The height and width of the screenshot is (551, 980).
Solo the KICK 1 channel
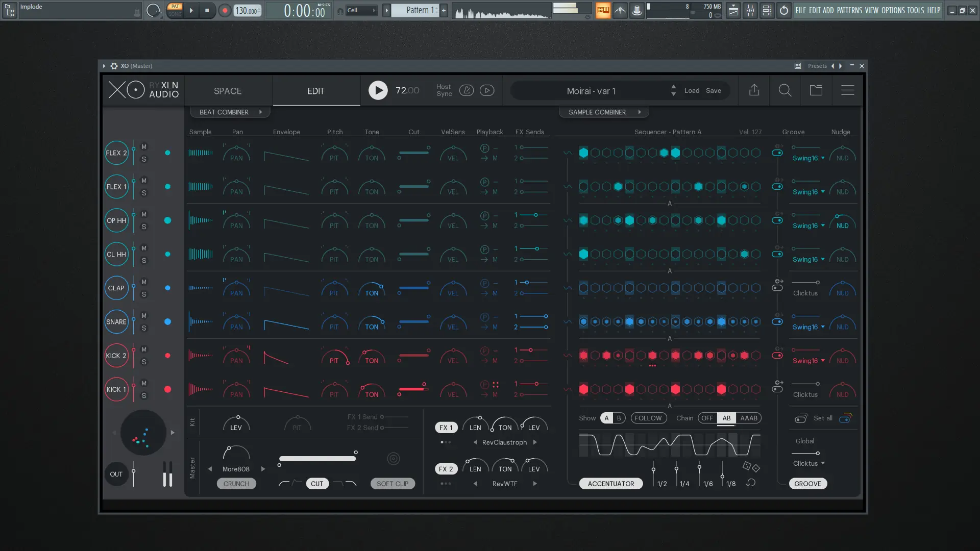point(144,395)
